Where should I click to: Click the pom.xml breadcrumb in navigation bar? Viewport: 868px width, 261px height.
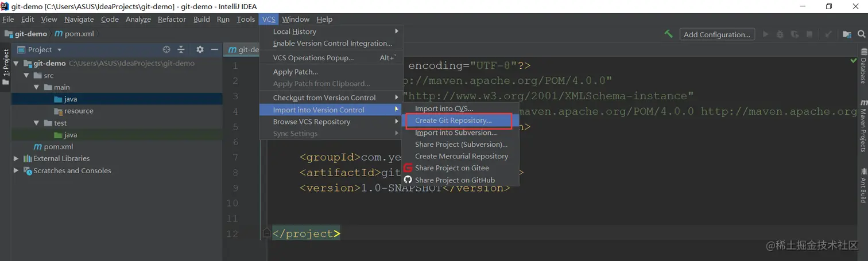coord(74,34)
